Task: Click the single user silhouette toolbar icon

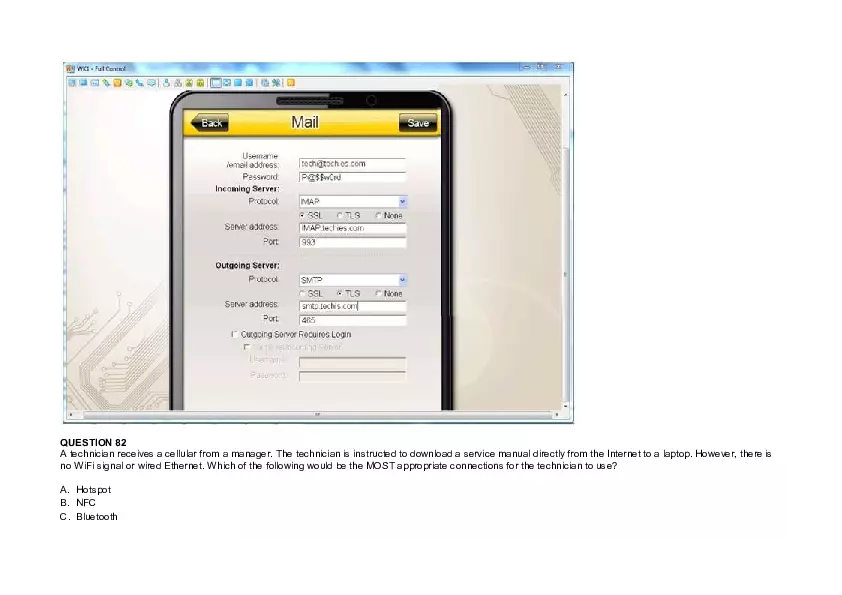Action: pos(166,82)
